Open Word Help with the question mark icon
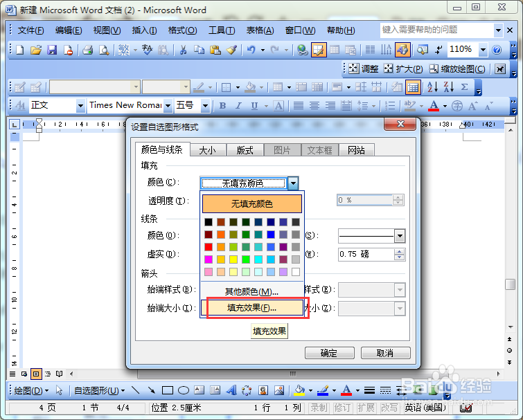 [x=497, y=50]
